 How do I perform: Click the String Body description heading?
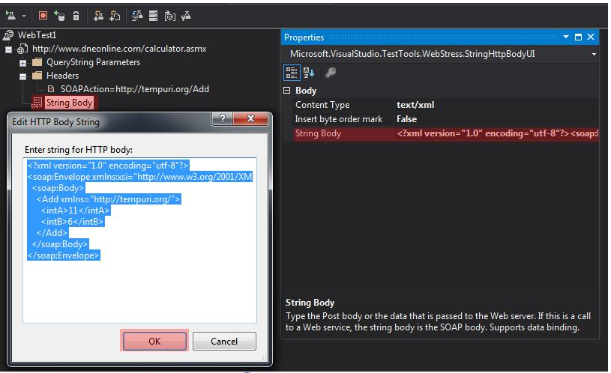pos(310,302)
